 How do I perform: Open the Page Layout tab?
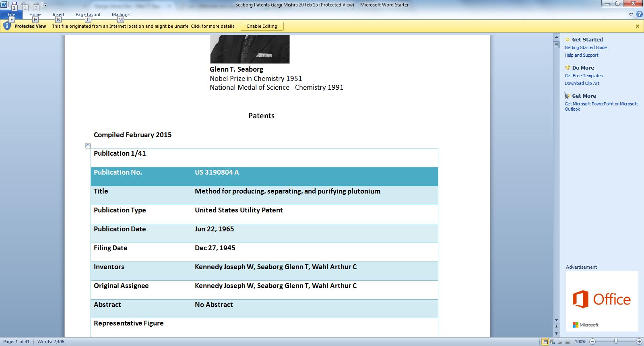(88, 14)
